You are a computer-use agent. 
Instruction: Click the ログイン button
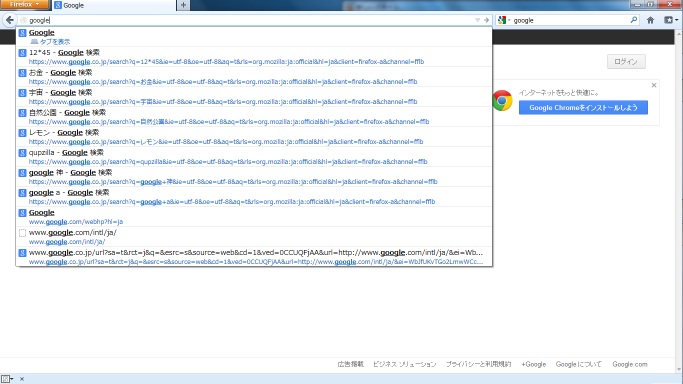(626, 62)
